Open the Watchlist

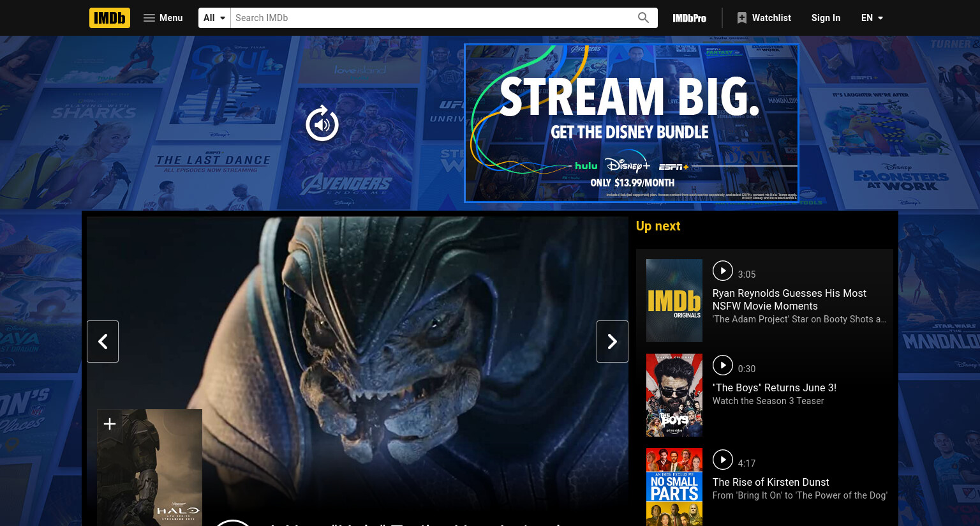click(x=764, y=18)
